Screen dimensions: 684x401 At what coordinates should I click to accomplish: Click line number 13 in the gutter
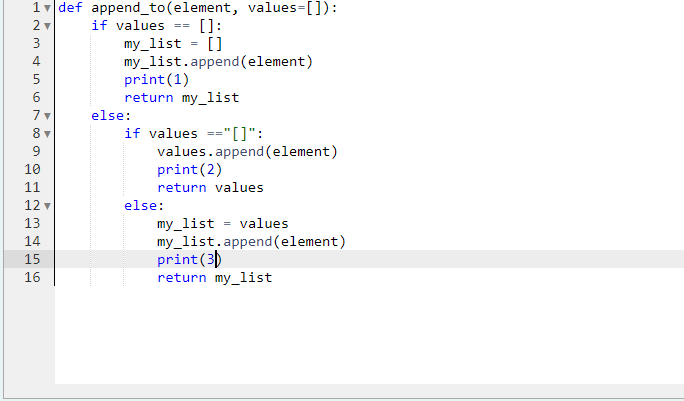tap(32, 223)
